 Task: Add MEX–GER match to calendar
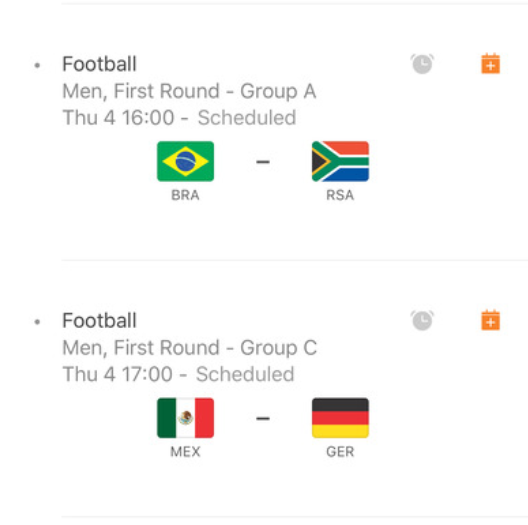coord(490,320)
